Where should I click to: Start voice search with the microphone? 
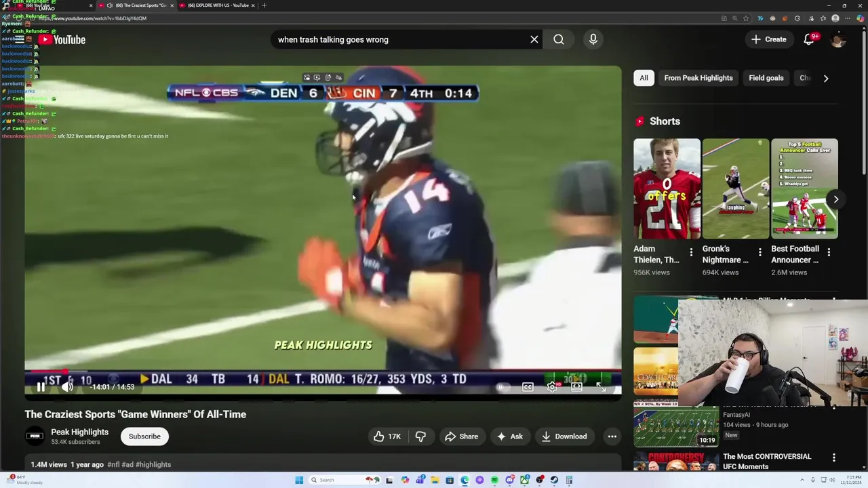(x=593, y=39)
